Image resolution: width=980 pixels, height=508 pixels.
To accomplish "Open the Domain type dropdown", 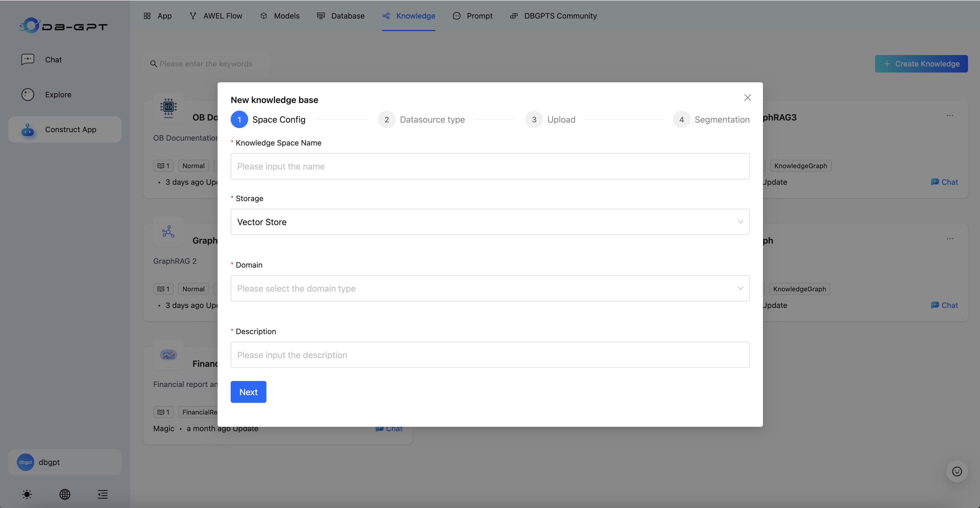I will point(490,288).
